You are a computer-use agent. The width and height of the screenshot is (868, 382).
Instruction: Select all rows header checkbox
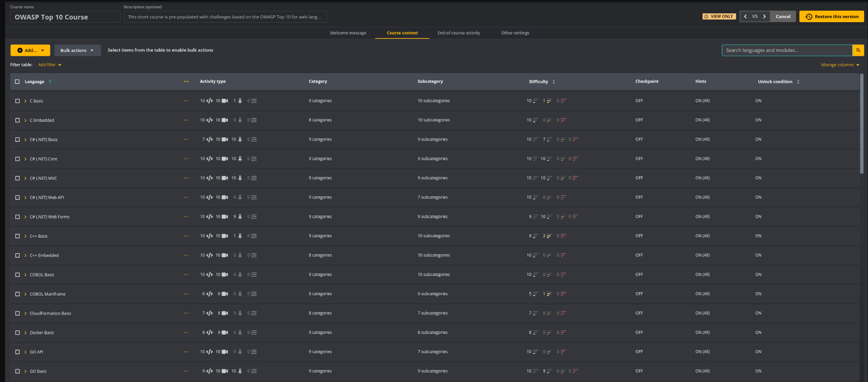[17, 81]
